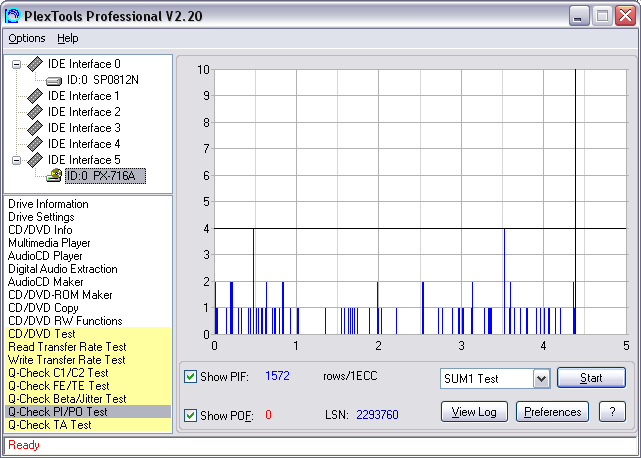Image resolution: width=641 pixels, height=458 pixels.
Task: Click the IDE Interface 1 chip icon
Action: pos(35,96)
